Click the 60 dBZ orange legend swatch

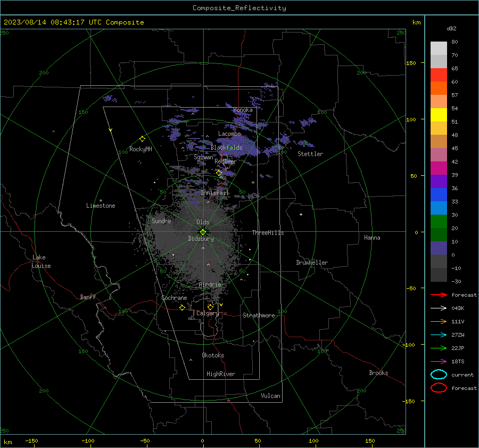coord(439,88)
